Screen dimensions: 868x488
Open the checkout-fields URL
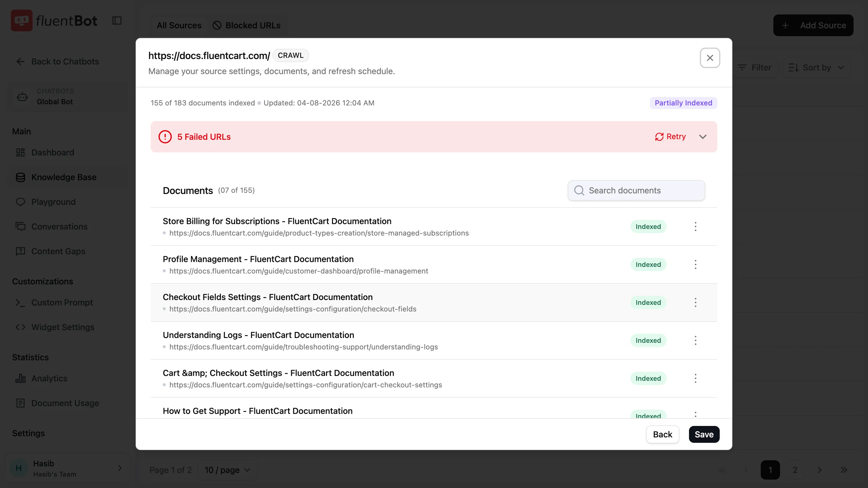click(x=292, y=309)
